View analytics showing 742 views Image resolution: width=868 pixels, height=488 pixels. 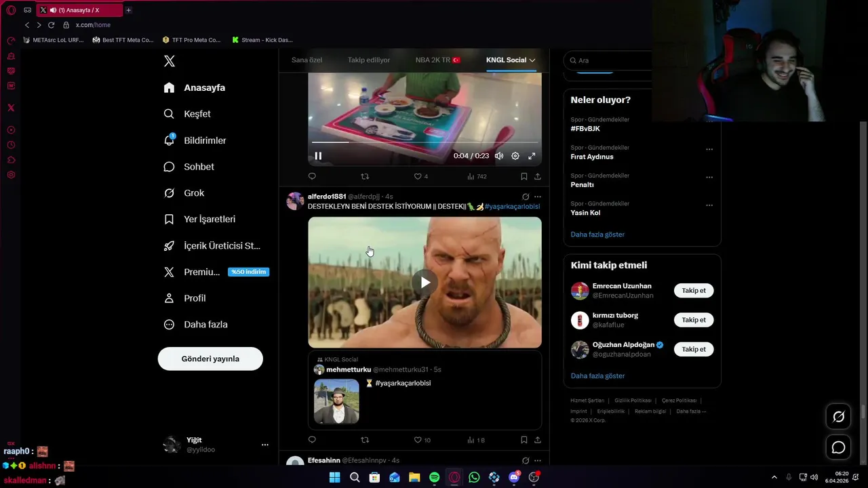point(477,176)
